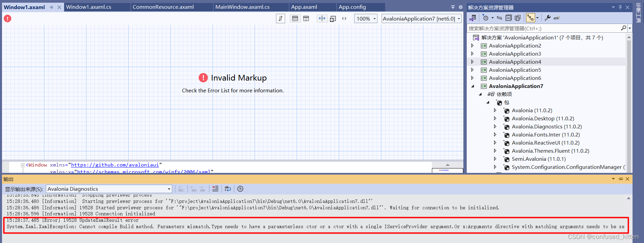This screenshot has height=243, width=644.
Task: Select the System.Configuration.ConfigurationManager package
Action: 568,167
